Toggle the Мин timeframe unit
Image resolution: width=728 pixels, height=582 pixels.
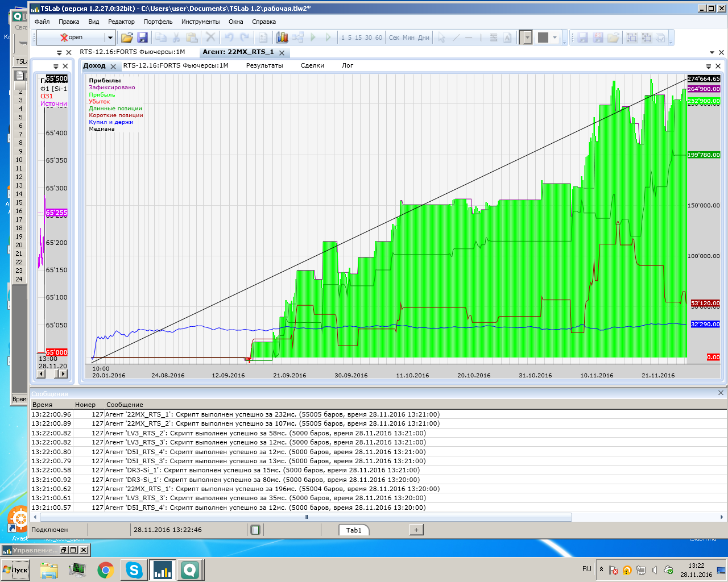(x=408, y=38)
